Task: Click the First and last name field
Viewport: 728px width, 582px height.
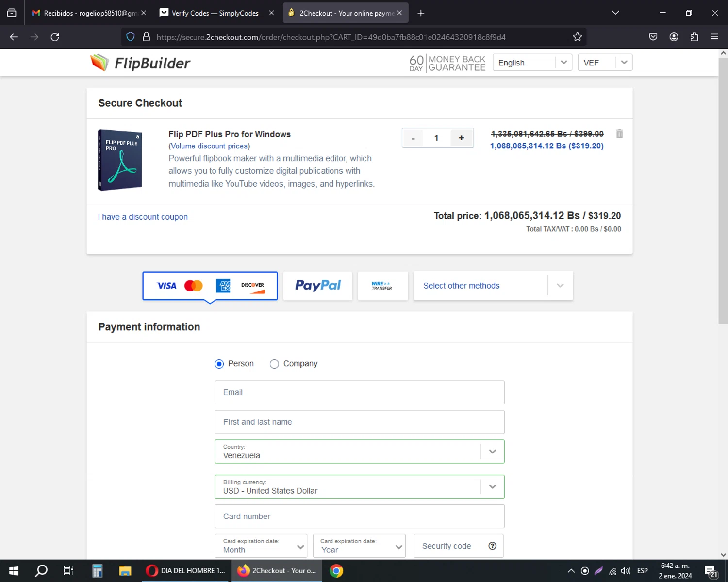Action: pyautogui.click(x=360, y=422)
